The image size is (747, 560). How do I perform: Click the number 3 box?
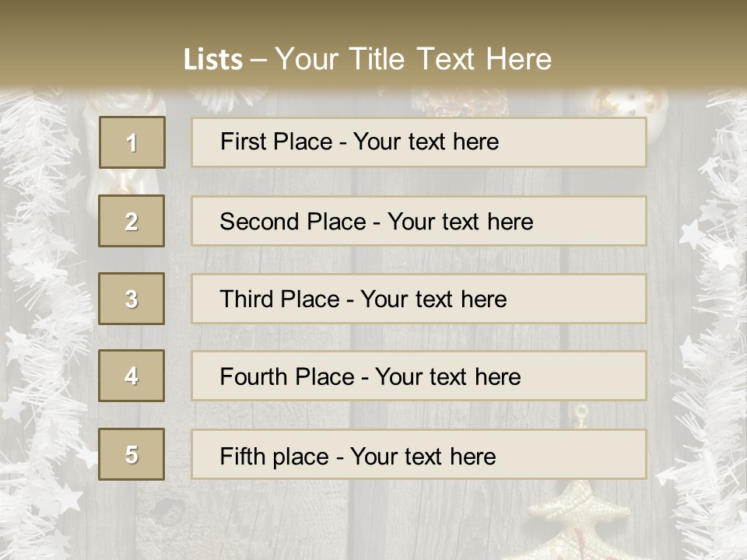point(132,299)
